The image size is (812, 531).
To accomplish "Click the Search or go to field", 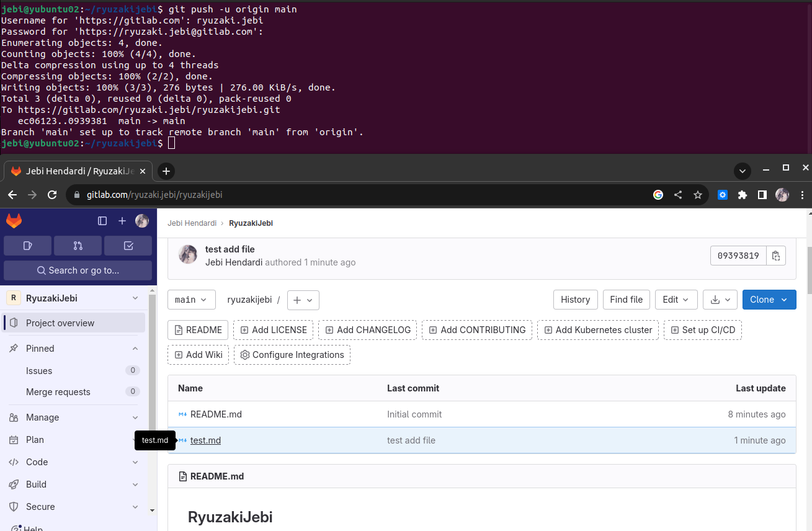I will (78, 270).
